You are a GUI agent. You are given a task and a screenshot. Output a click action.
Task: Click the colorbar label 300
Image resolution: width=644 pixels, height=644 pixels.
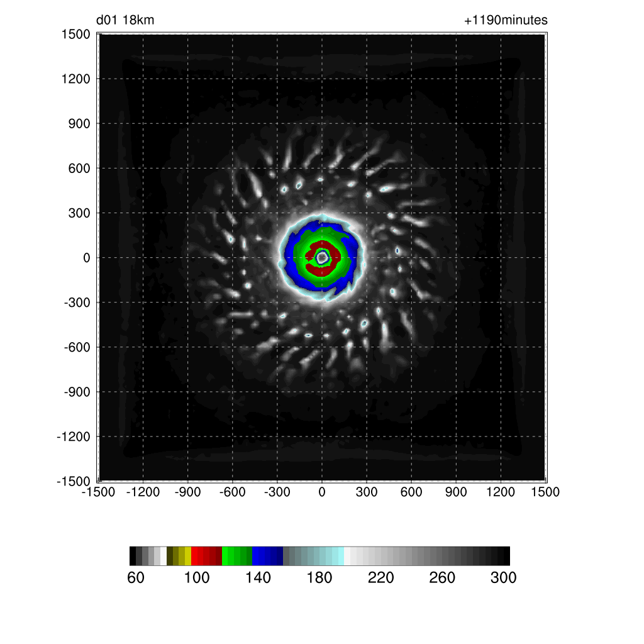pos(503,577)
